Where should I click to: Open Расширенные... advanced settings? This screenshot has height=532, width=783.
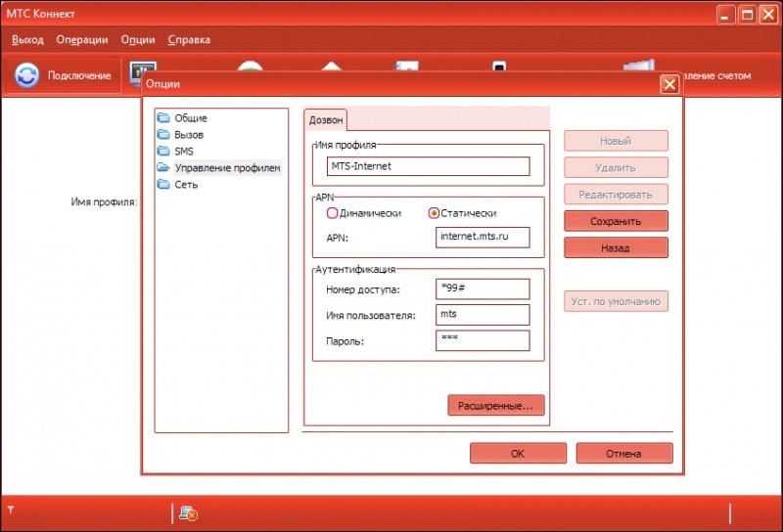tap(496, 405)
